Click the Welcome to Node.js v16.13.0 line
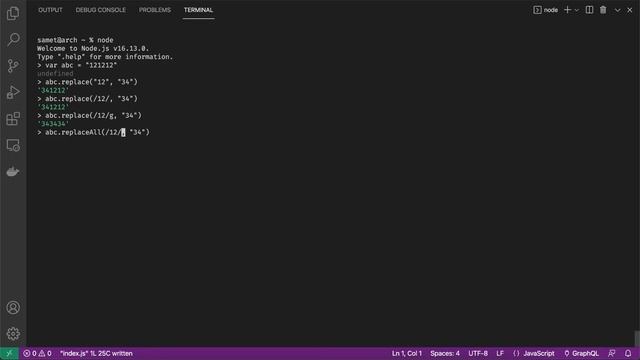Image resolution: width=640 pixels, height=360 pixels. [93, 49]
